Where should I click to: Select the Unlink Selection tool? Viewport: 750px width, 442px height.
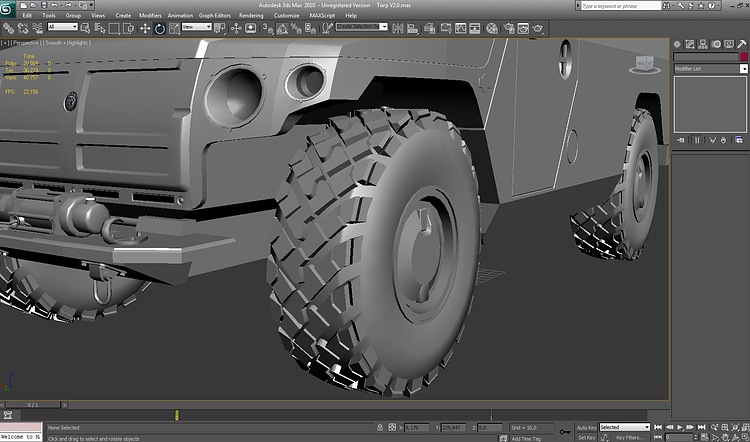click(x=22, y=29)
